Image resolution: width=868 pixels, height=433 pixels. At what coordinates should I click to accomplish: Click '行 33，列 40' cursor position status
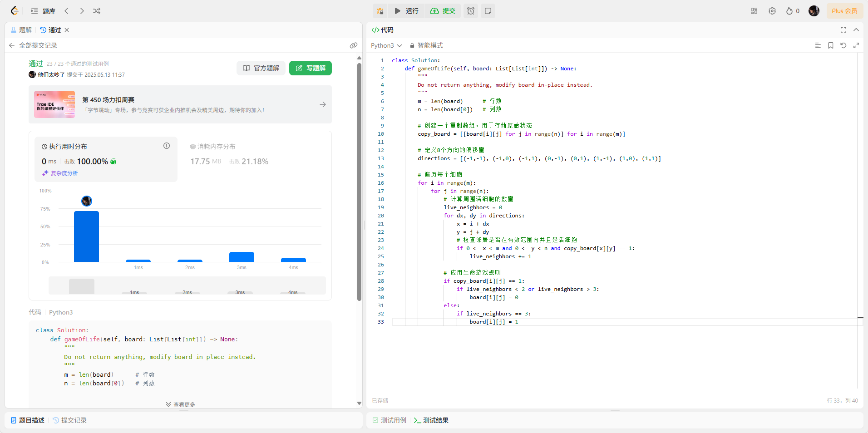pyautogui.click(x=843, y=401)
